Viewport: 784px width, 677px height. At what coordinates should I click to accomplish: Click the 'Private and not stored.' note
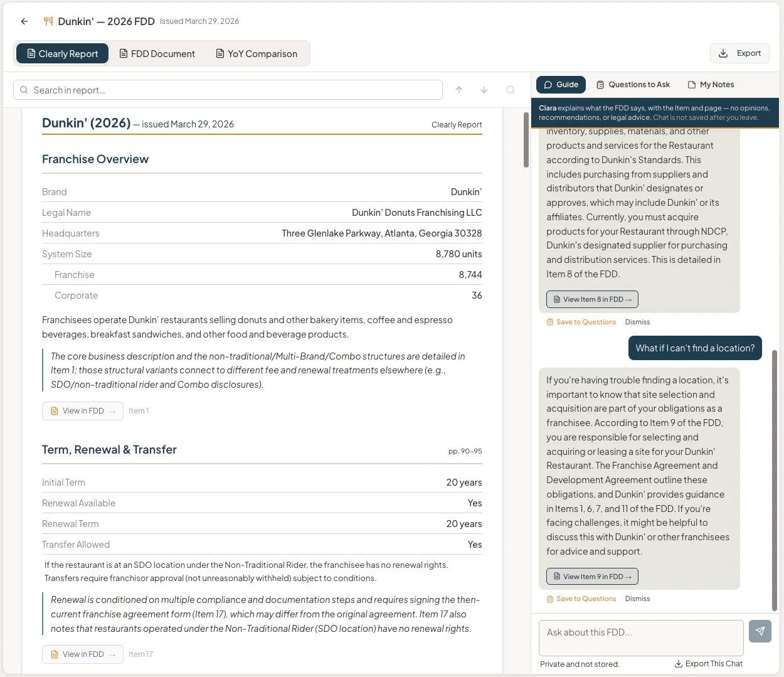[x=580, y=664]
